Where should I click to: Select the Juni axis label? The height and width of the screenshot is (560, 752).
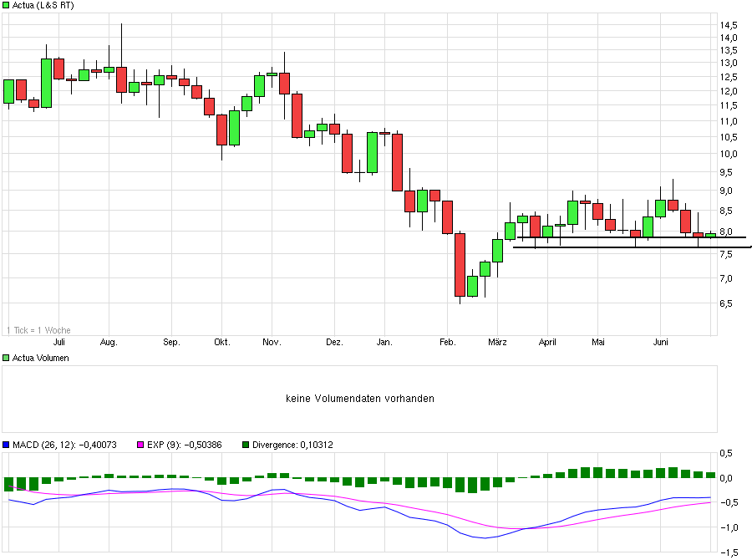pyautogui.click(x=661, y=342)
